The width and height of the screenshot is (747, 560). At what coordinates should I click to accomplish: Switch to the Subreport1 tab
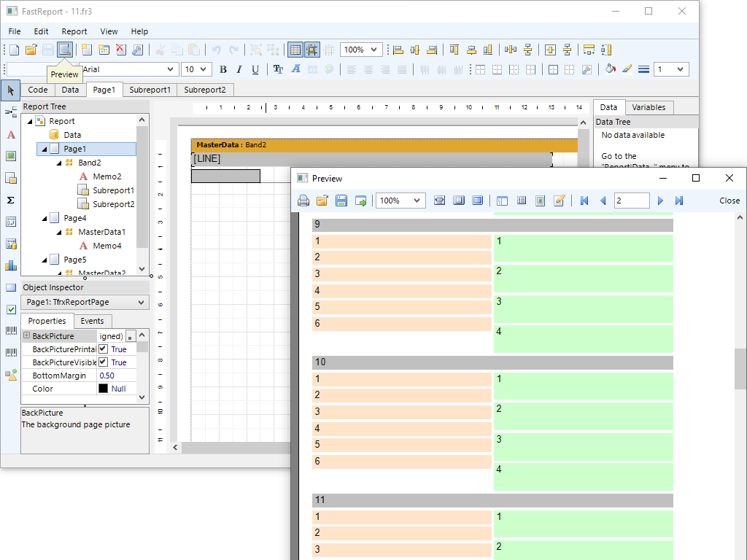click(150, 90)
